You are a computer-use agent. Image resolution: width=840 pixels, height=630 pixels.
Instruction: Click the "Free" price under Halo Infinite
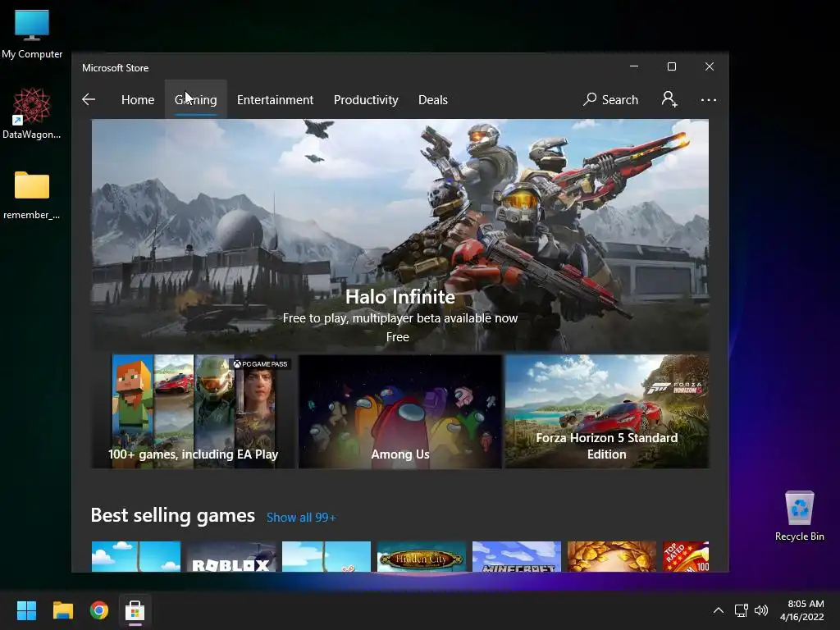398,337
